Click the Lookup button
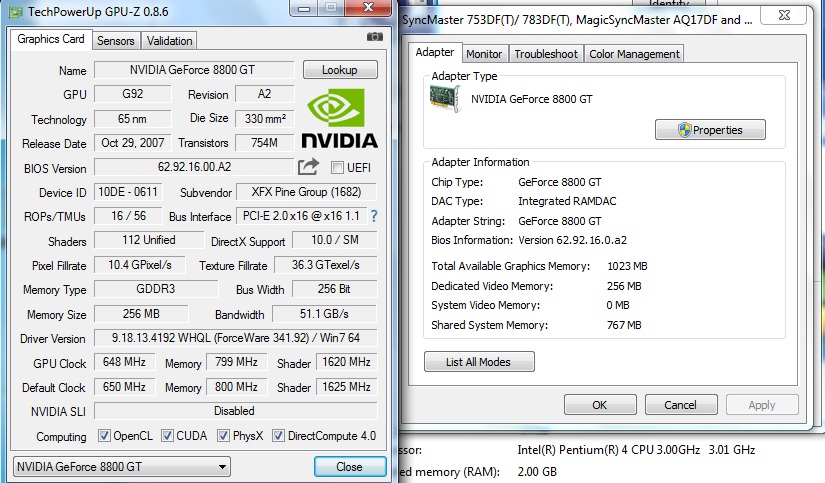The height and width of the screenshot is (483, 825). tap(340, 70)
